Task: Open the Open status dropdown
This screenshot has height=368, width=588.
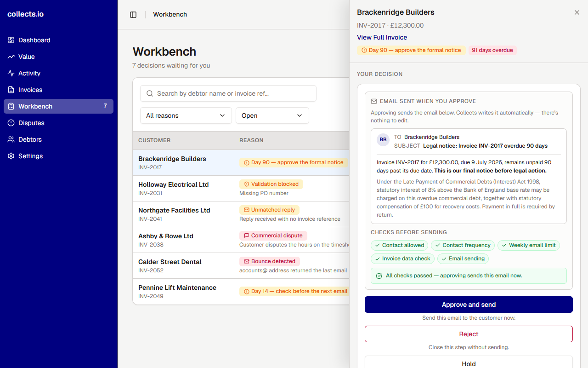Action: 272,115
